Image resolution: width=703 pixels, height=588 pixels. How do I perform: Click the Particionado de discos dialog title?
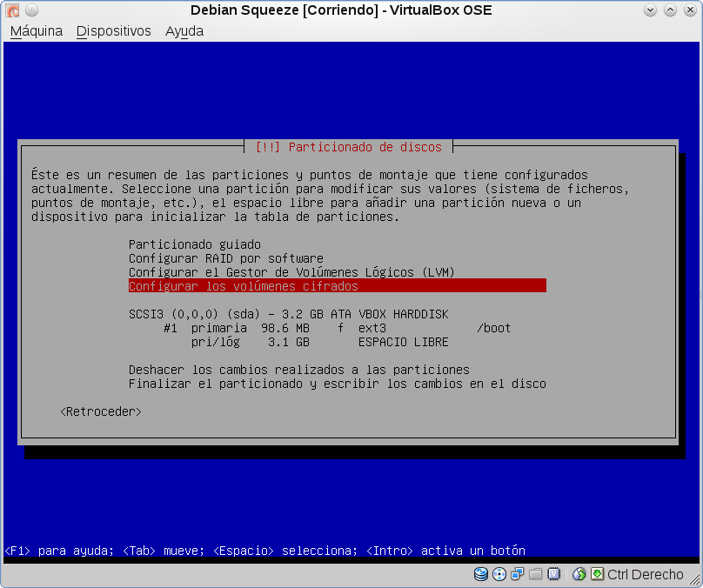tap(348, 147)
